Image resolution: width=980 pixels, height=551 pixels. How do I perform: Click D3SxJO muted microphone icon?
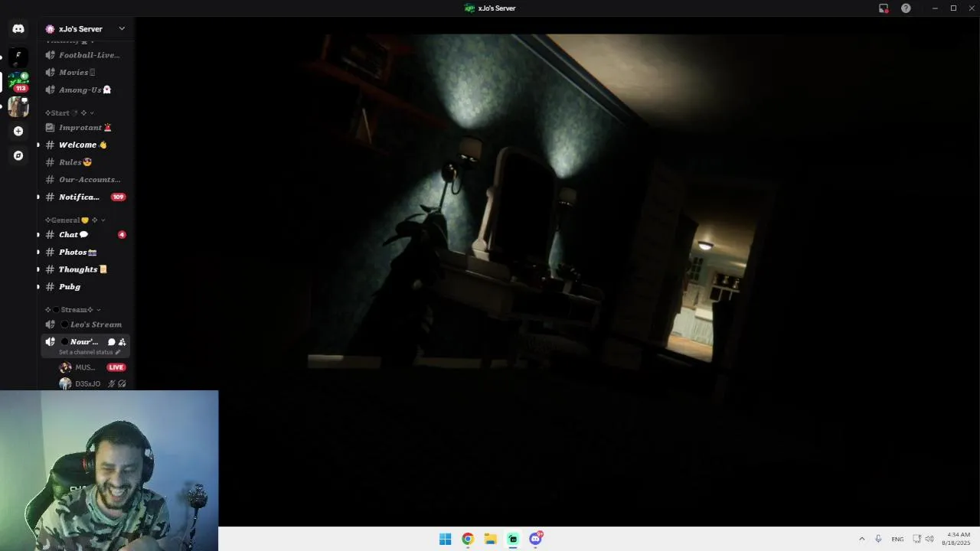point(112,384)
